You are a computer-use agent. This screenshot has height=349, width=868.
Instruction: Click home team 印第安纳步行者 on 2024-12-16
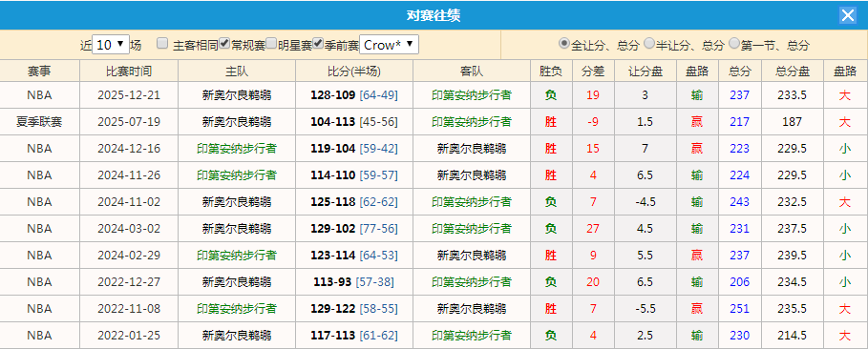pyautogui.click(x=237, y=148)
